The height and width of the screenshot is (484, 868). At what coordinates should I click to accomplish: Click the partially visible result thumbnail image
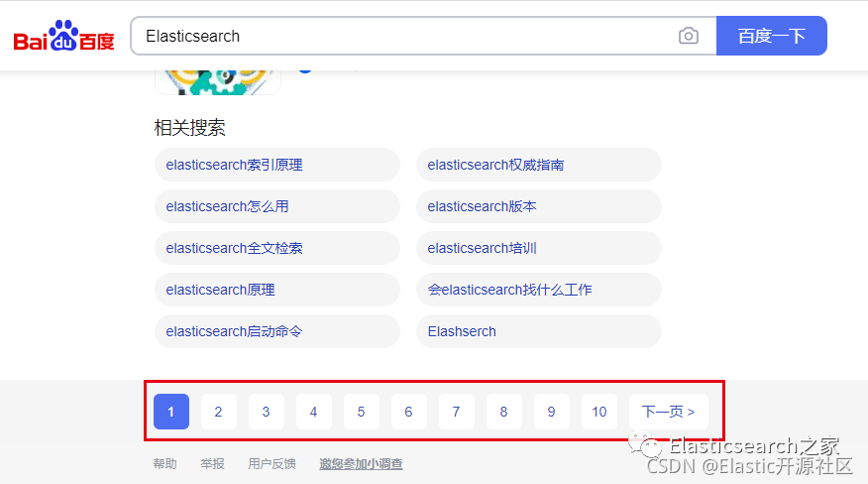point(218,82)
